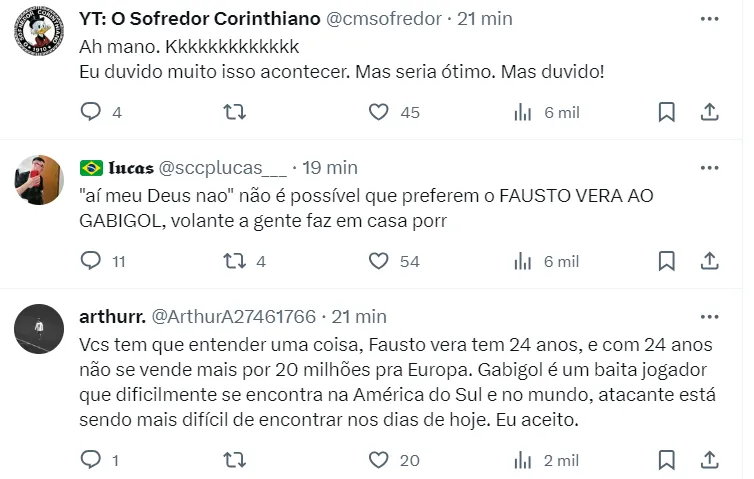Reply to arthurr.'s tweet
Viewport: 754px width, 479px height.
point(91,460)
